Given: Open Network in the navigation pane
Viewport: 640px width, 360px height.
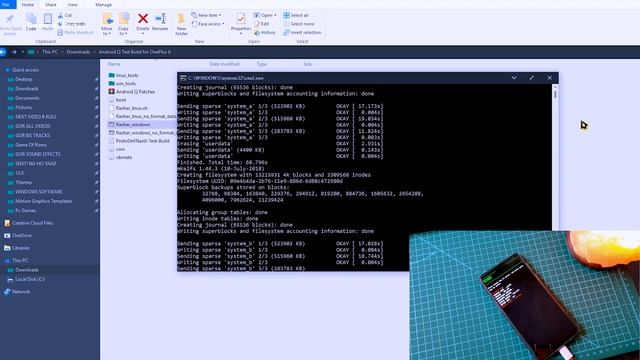Looking at the screenshot, I should coord(21,292).
